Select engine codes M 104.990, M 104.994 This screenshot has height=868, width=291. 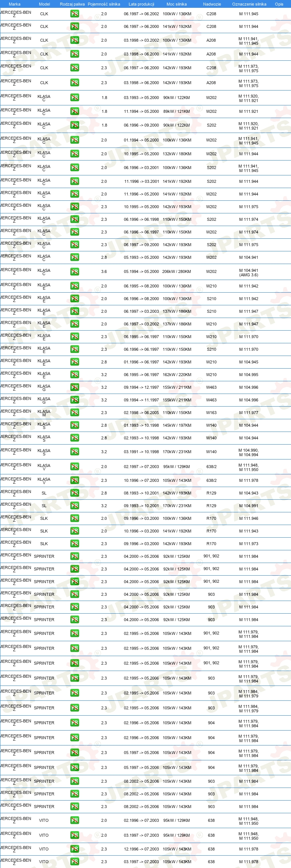pyautogui.click(x=249, y=452)
